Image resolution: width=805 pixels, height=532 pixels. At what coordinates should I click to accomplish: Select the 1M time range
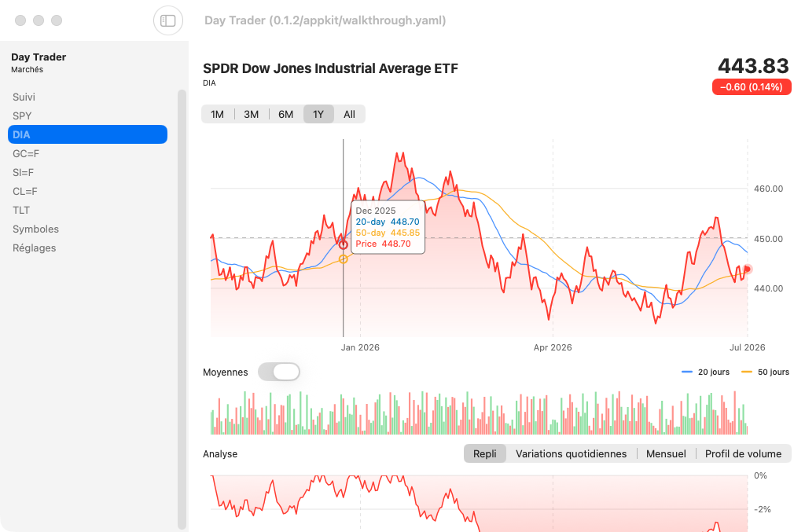coord(218,115)
